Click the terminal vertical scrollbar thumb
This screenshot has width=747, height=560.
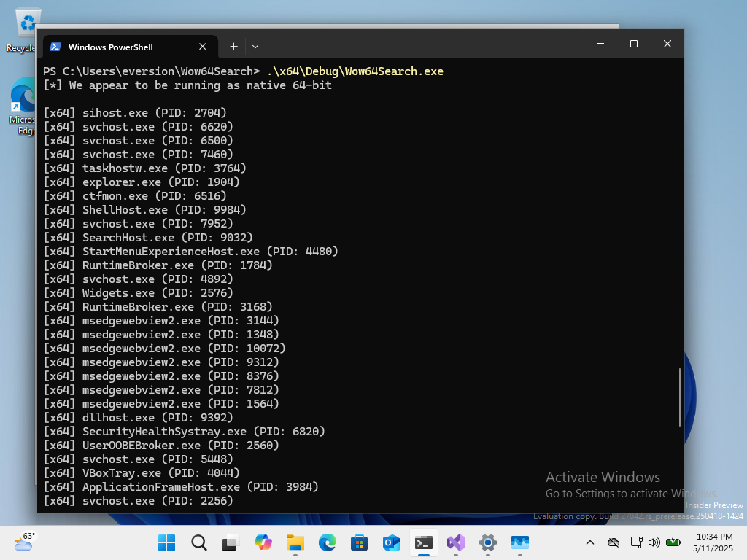pyautogui.click(x=680, y=397)
